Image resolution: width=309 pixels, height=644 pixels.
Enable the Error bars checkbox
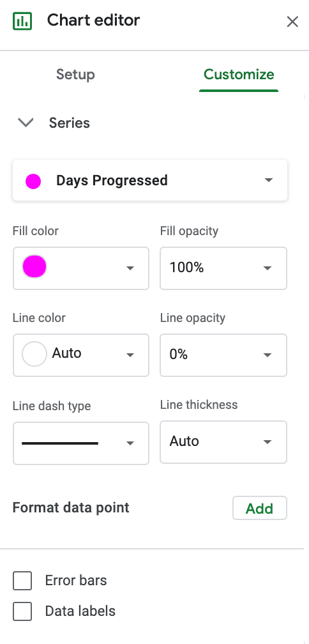[x=22, y=581]
